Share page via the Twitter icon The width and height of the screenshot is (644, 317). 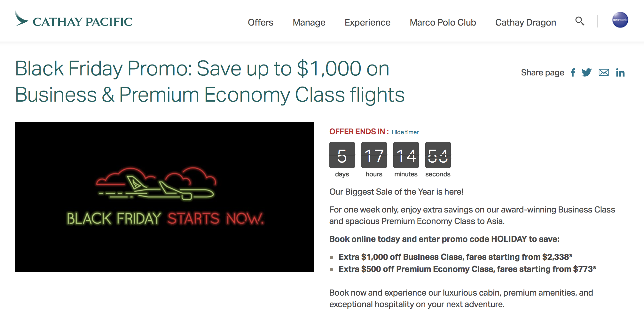coord(587,73)
